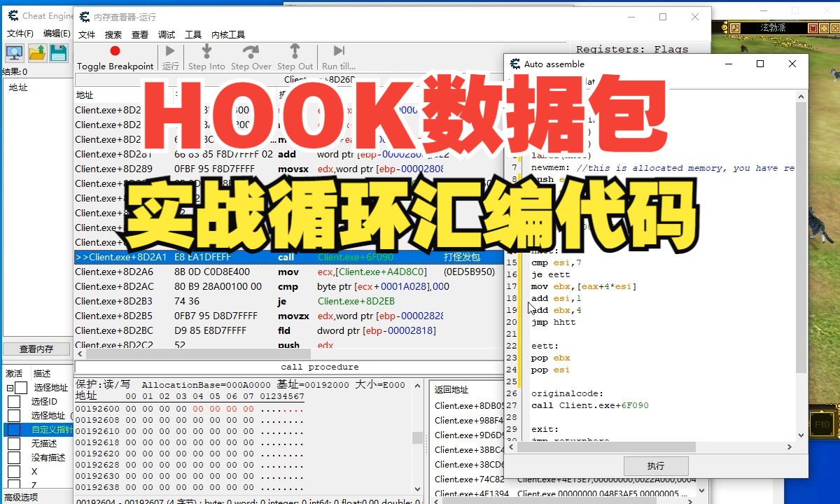The image size is (840, 504).
Task: Click the 高级选项 label at bottom left
Action: 21,496
